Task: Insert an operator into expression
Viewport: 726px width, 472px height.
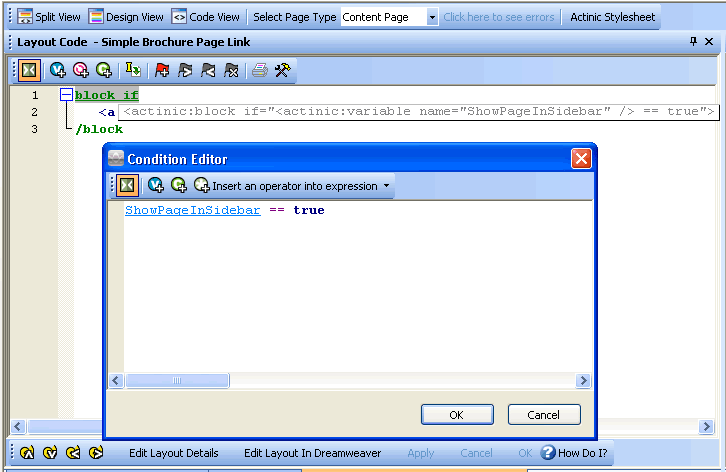Action: tap(294, 186)
